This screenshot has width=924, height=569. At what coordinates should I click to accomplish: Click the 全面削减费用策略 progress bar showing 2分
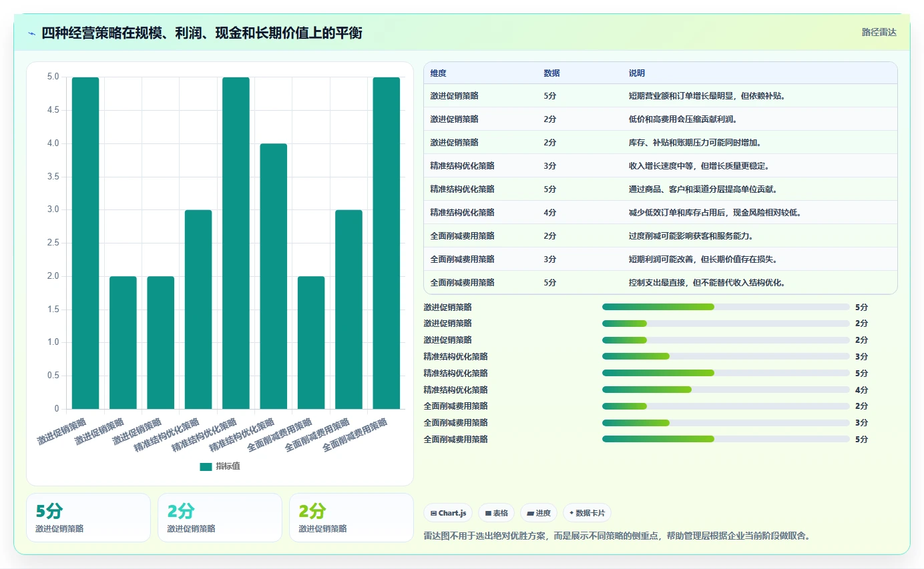pos(726,406)
